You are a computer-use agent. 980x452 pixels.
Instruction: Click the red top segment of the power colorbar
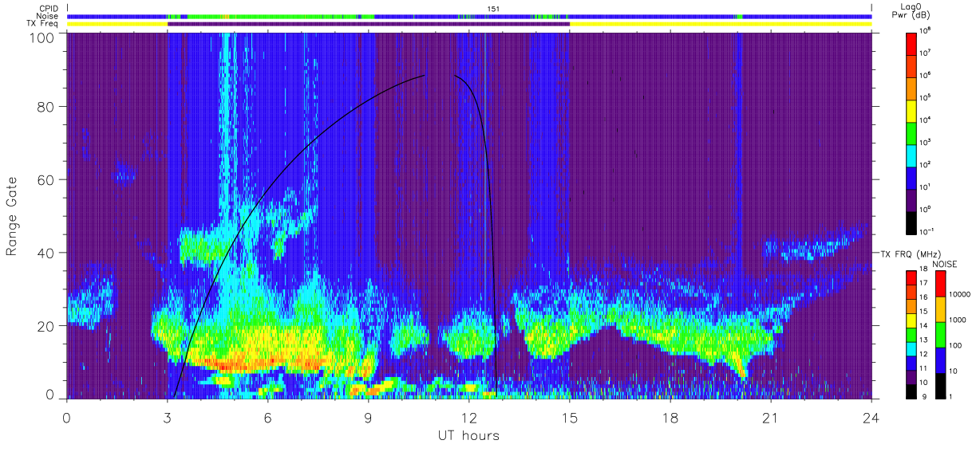[912, 43]
